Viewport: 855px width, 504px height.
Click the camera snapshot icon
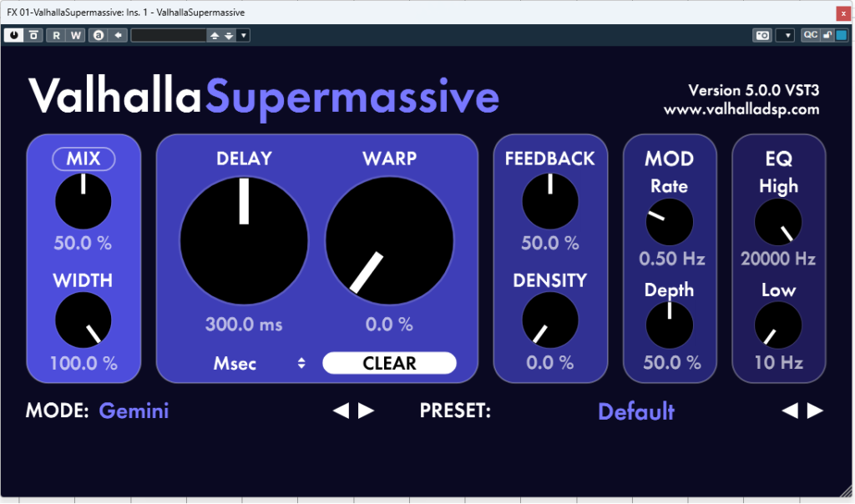coord(762,35)
